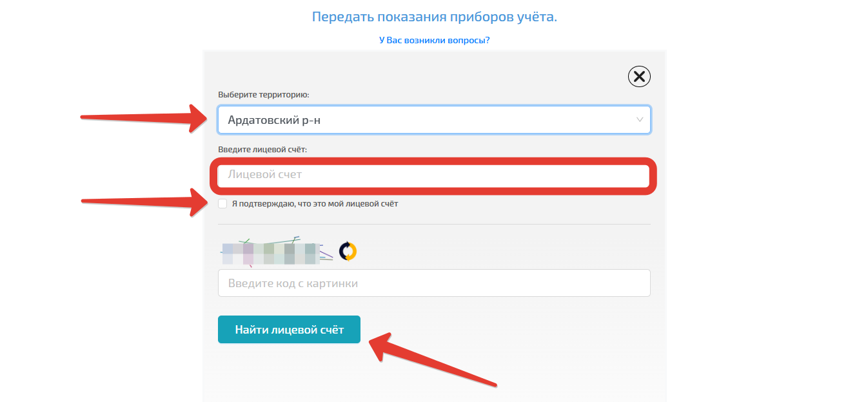Open the У Вас возникли вопросы? link
This screenshot has height=402, width=868.
[x=435, y=40]
